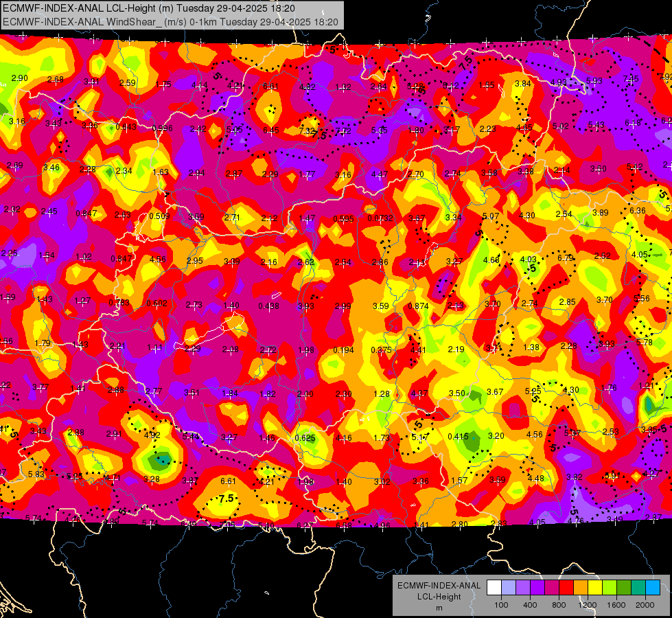
Task: Click the wind shear value 0.874
Action: coord(418,306)
